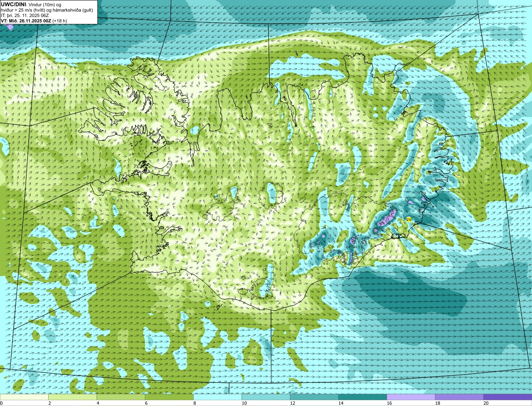
Task: Click the legend scale label '16'
Action: pos(389,403)
